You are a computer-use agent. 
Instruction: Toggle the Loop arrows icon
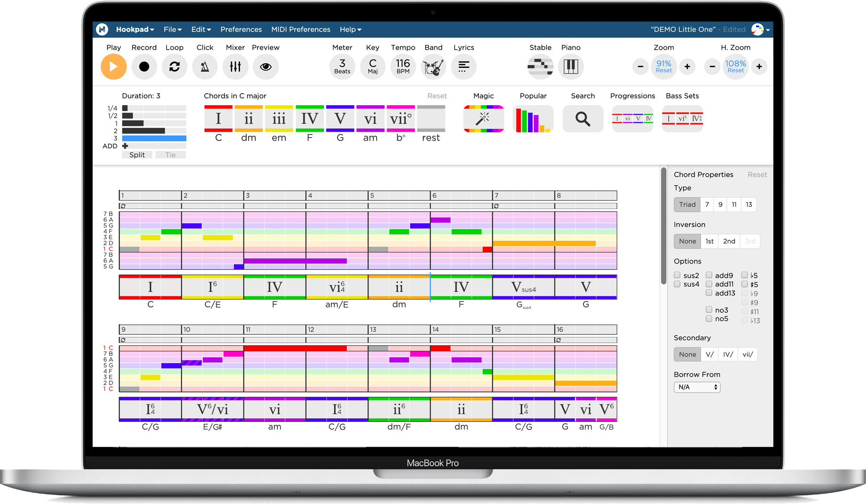(174, 67)
